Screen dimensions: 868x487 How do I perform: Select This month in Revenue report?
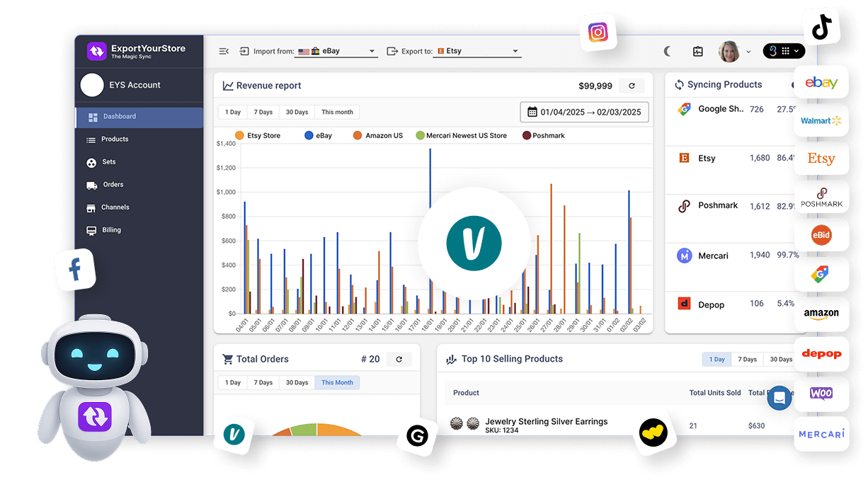pyautogui.click(x=337, y=112)
